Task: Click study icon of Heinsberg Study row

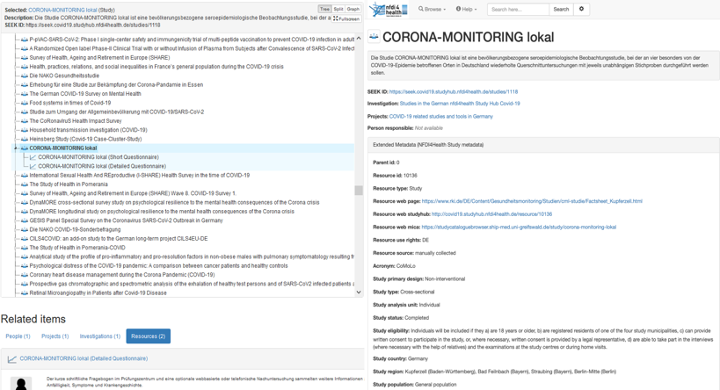Action: (x=24, y=139)
